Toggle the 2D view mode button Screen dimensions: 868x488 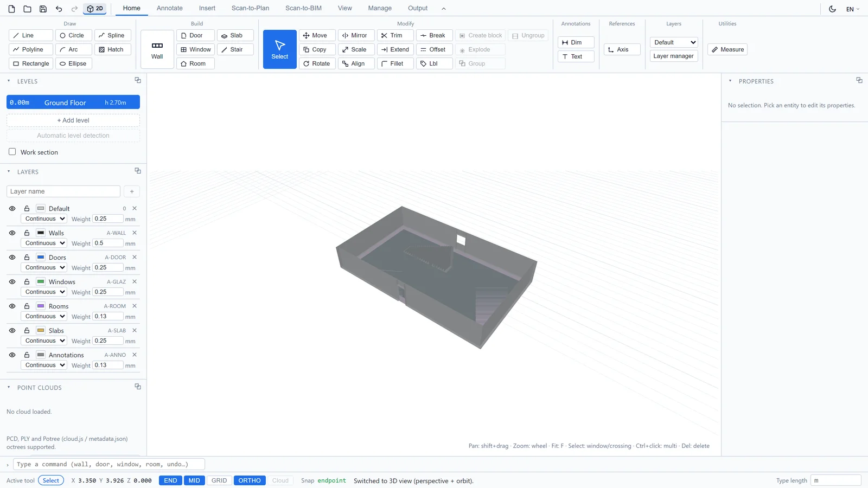(95, 9)
